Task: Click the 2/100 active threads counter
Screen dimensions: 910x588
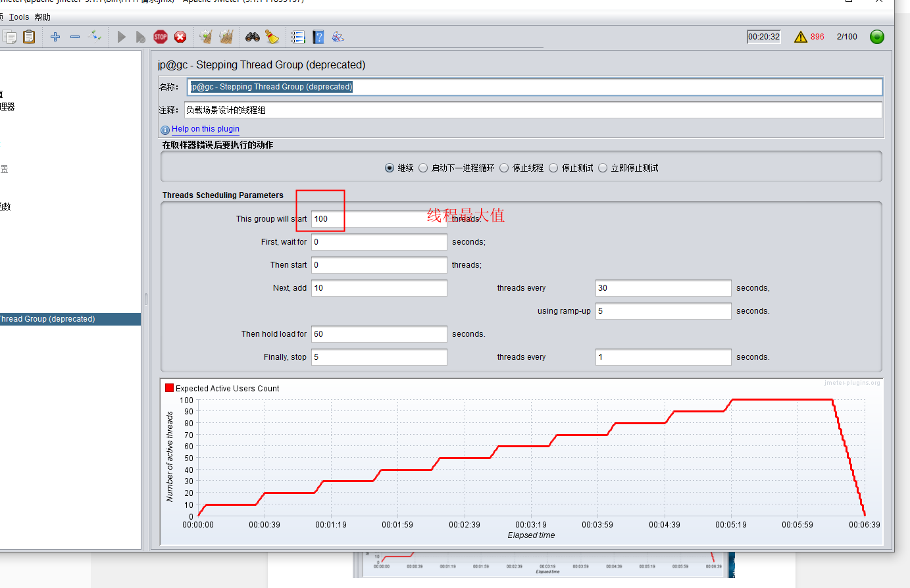Action: (847, 37)
